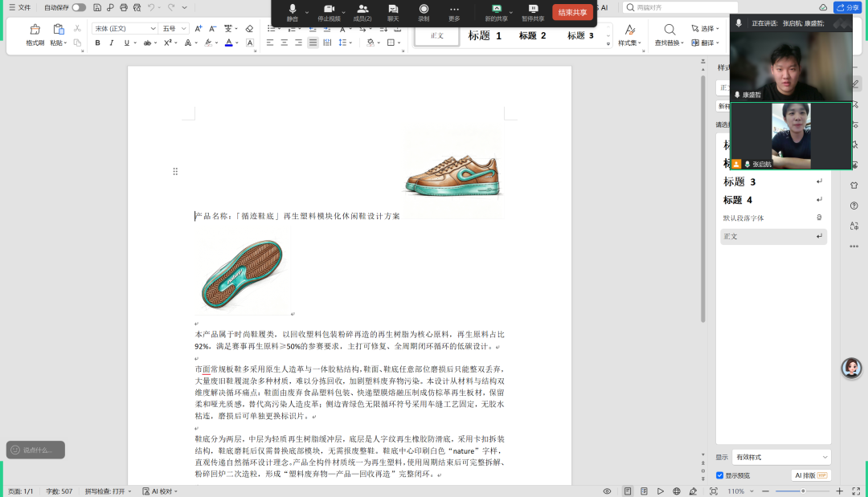868x497 pixels.
Task: Open the 有效样式 display filter dropdown
Action: point(781,457)
